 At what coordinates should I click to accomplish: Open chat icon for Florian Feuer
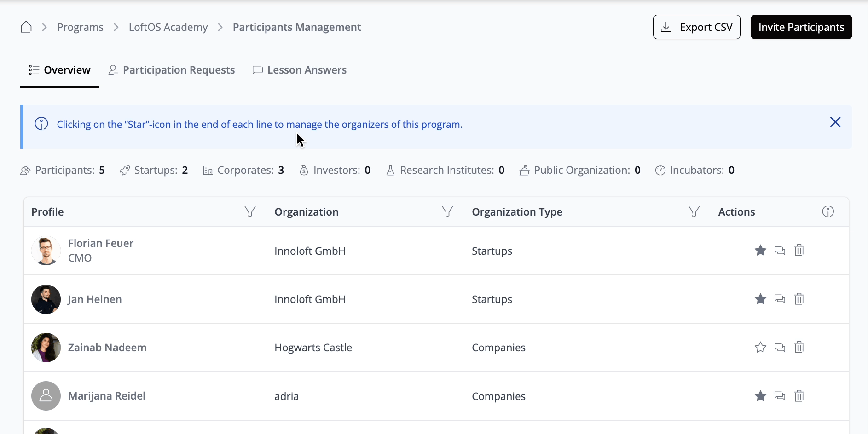coord(780,251)
